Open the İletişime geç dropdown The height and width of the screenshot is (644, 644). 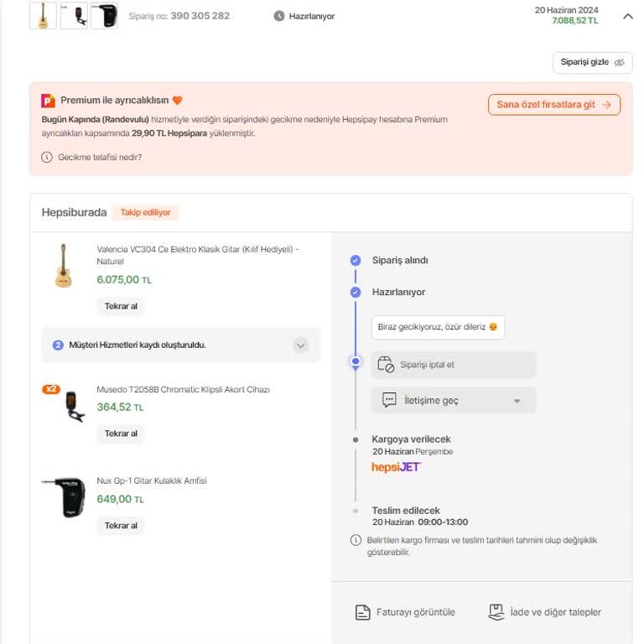[x=517, y=401]
